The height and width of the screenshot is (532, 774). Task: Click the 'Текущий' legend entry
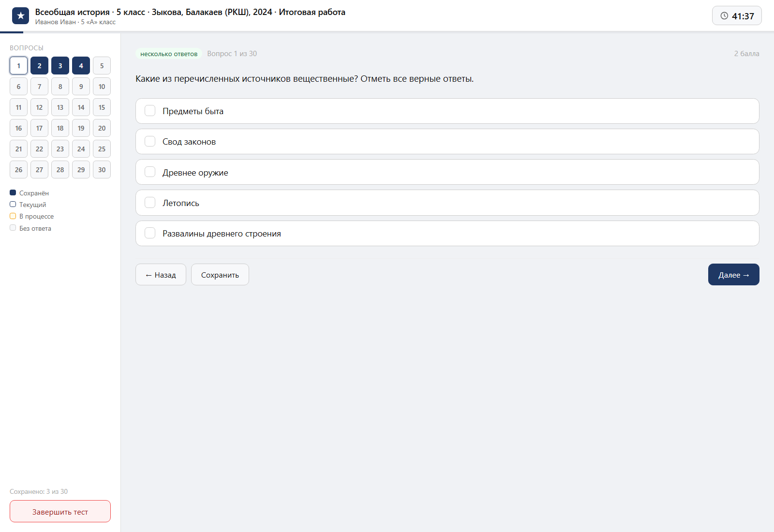28,205
